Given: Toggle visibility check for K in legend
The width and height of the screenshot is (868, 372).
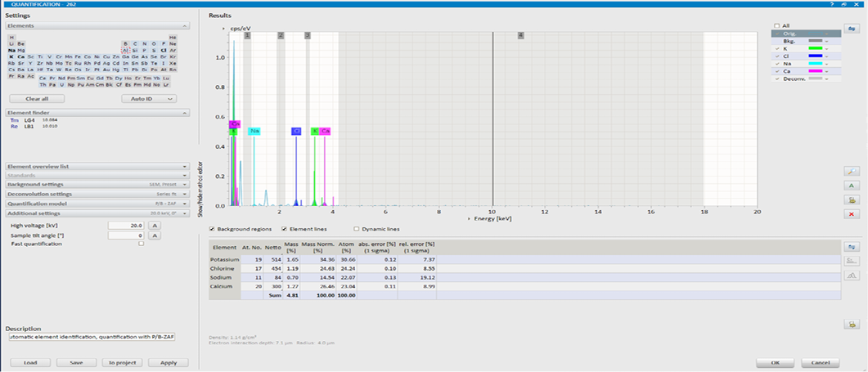Looking at the screenshot, I should pyautogui.click(x=777, y=49).
